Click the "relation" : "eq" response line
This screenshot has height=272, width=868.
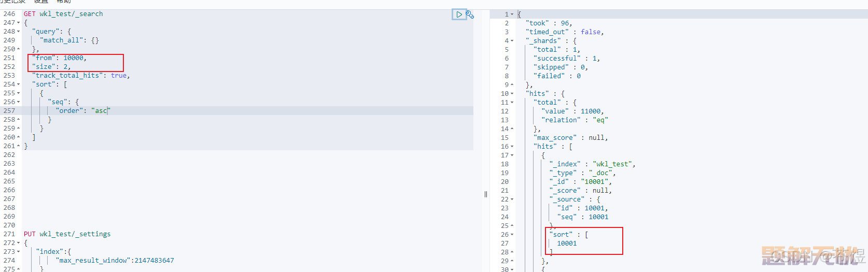pos(575,120)
